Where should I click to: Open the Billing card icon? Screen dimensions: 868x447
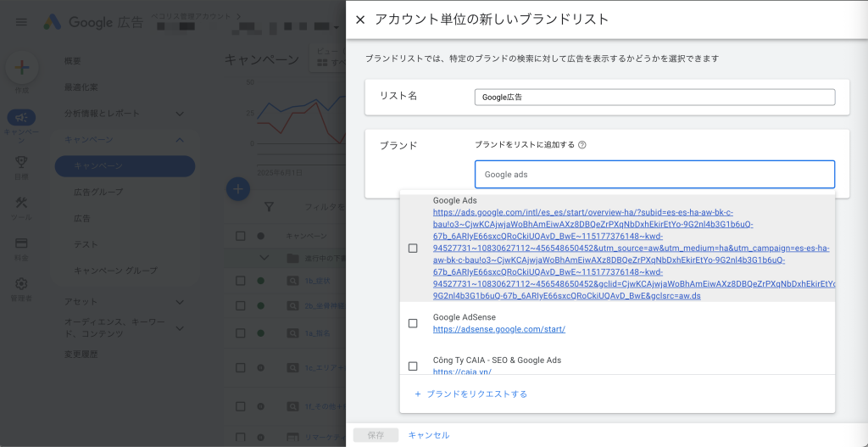point(21,243)
